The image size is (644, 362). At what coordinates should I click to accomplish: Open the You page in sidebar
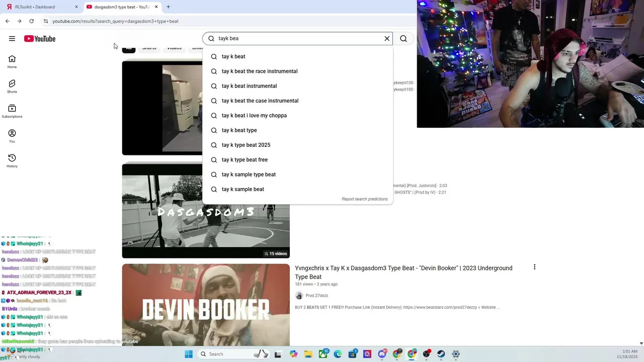(12, 136)
